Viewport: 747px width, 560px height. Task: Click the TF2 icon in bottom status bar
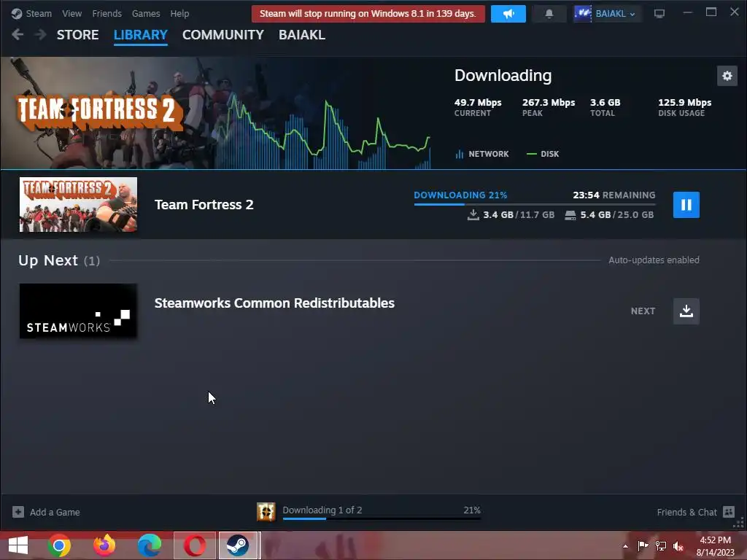[x=266, y=512]
